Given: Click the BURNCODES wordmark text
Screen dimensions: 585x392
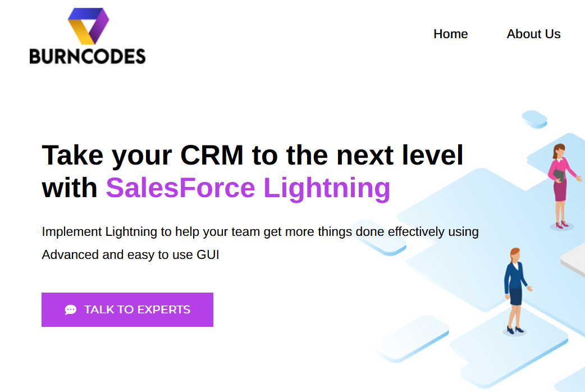Looking at the screenshot, I should [88, 56].
